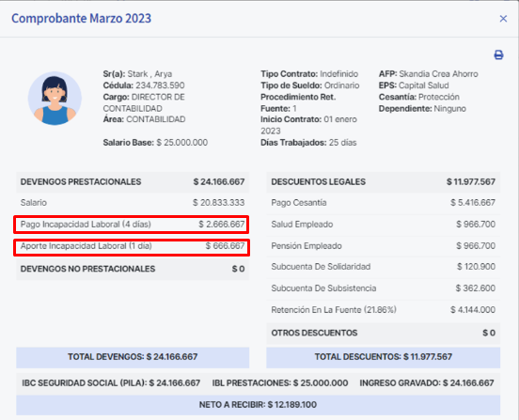Click the OTROS DESCUENTOS header

[x=383, y=333]
